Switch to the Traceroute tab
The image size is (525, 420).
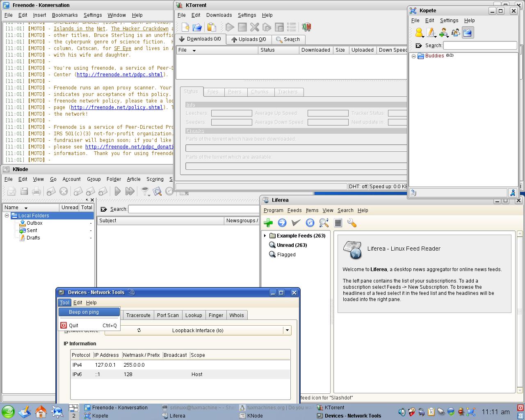(138, 315)
